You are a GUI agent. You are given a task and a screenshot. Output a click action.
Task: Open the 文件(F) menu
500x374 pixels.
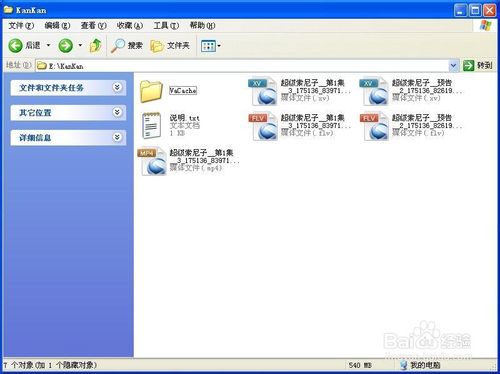21,25
